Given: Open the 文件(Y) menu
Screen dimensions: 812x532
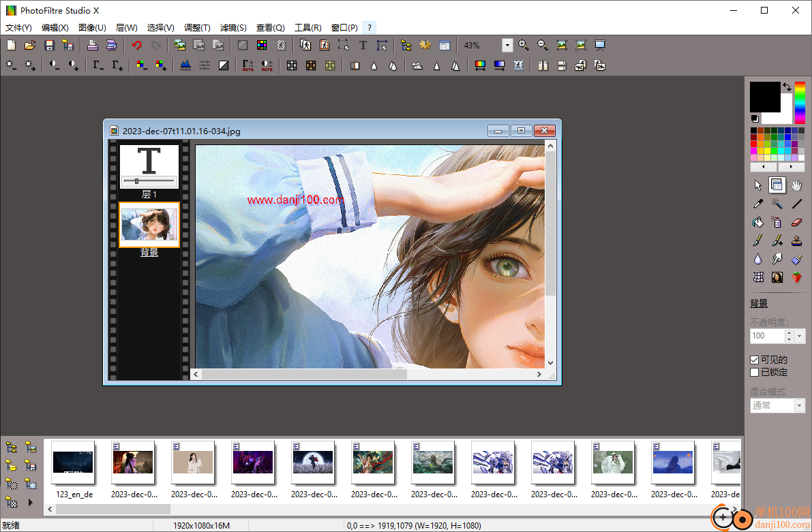Looking at the screenshot, I should 18,27.
